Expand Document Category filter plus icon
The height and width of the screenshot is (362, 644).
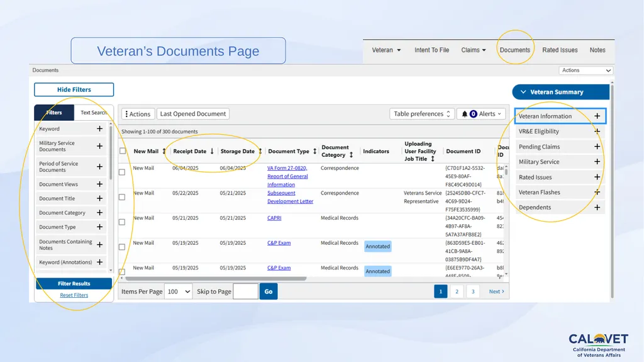(99, 213)
